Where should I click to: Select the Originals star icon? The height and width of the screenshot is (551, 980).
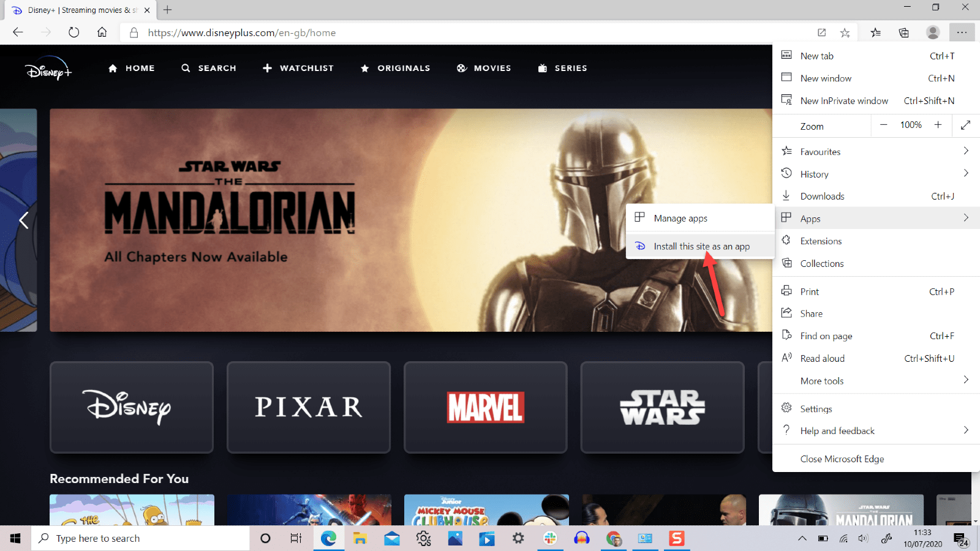coord(366,68)
